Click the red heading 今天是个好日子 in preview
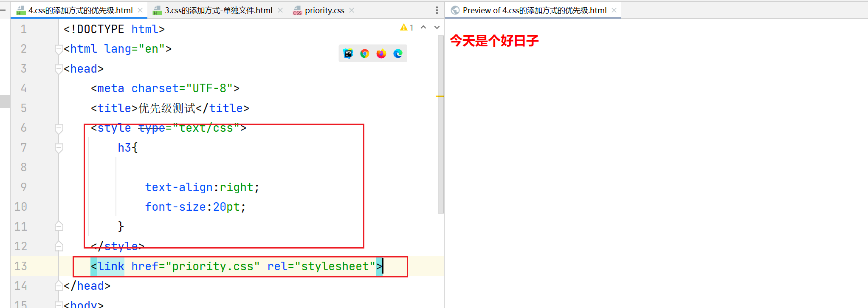 (x=494, y=41)
